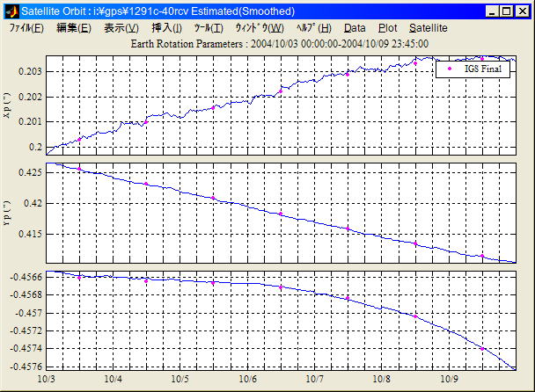Open the ツール(T) menu
Screen dimensions: 535x392
[x=209, y=28]
